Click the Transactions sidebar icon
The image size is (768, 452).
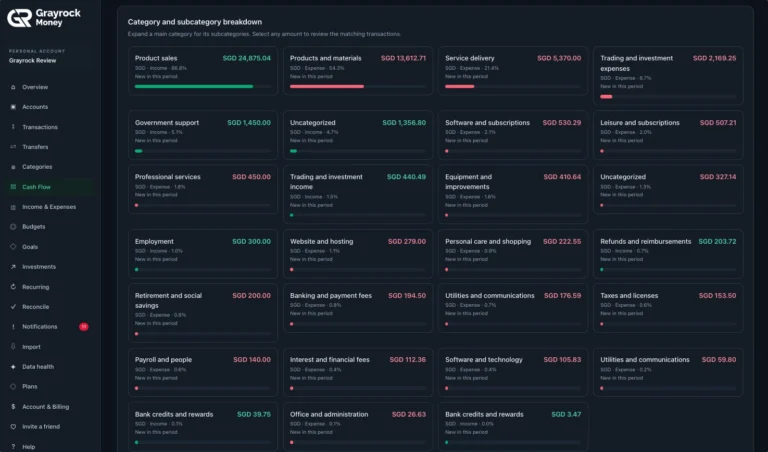13,127
